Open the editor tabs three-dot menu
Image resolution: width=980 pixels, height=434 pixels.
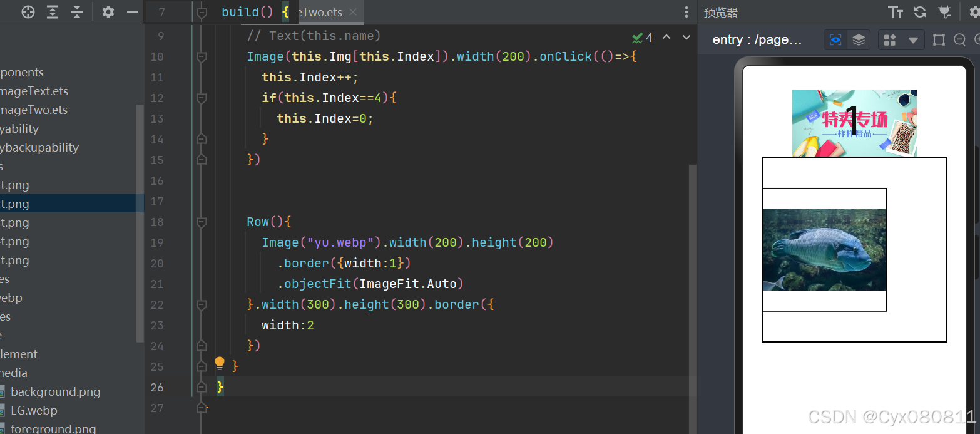point(687,12)
